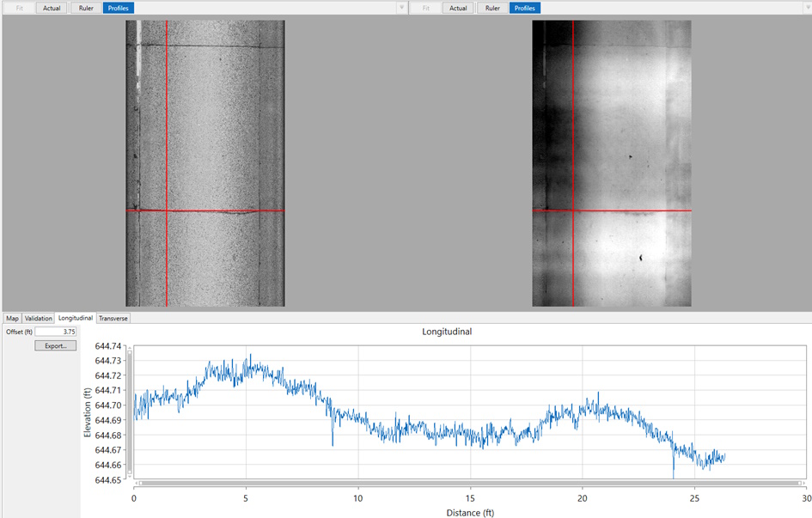The width and height of the screenshot is (812, 518).
Task: Activate the Ruler tool for right image
Action: coord(492,8)
